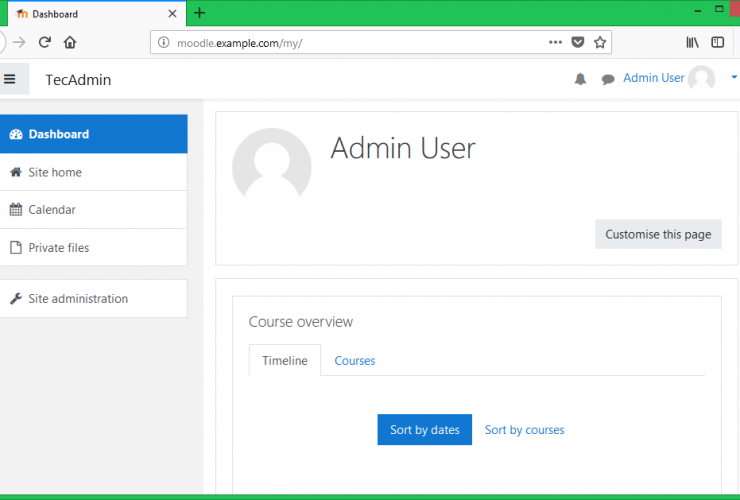Viewport: 740px width, 500px height.
Task: Open Site administration in sidebar
Action: click(78, 298)
